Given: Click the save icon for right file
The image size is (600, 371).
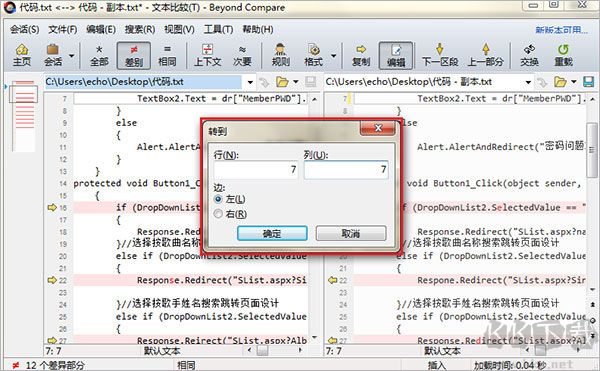Looking at the screenshot, I should (588, 82).
